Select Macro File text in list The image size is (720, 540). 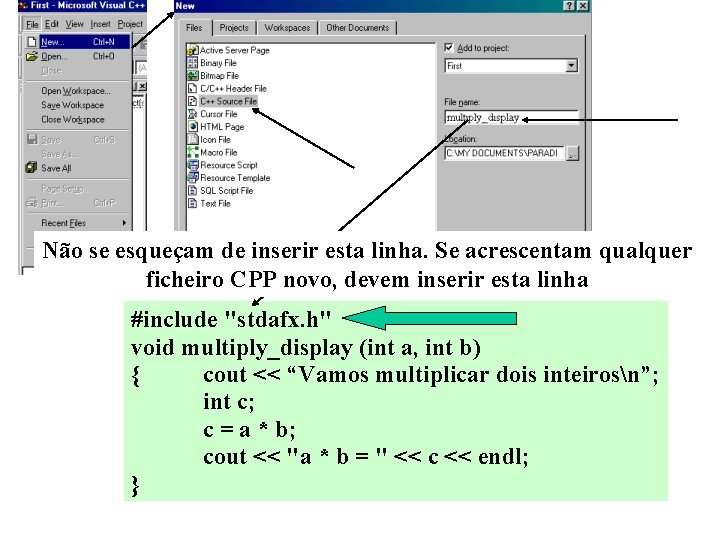[219, 152]
